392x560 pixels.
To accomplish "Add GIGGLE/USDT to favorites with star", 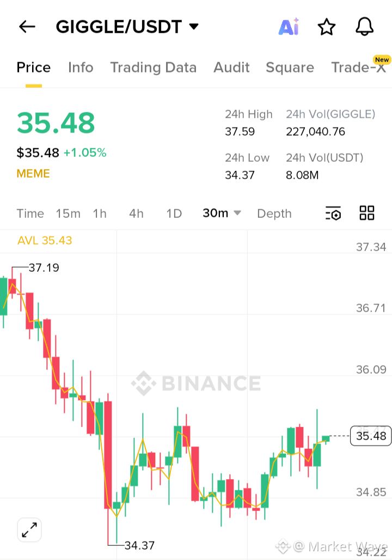I will pos(327,27).
